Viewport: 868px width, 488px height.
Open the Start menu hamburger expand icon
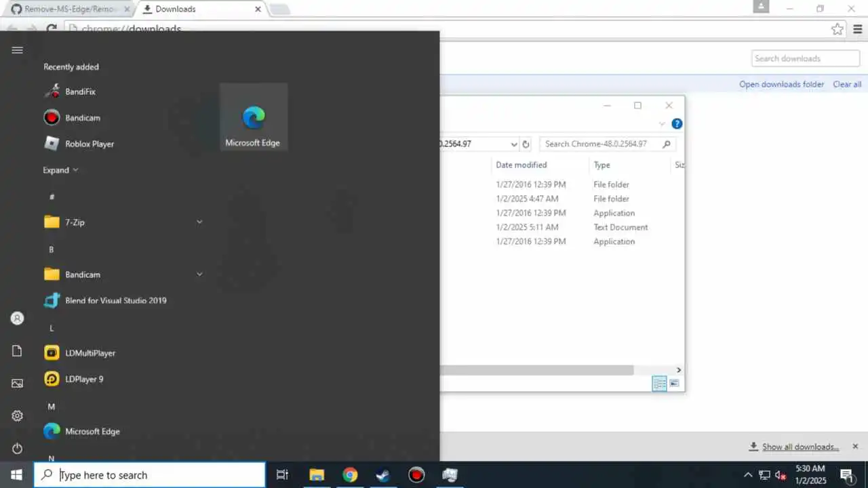[x=18, y=50]
